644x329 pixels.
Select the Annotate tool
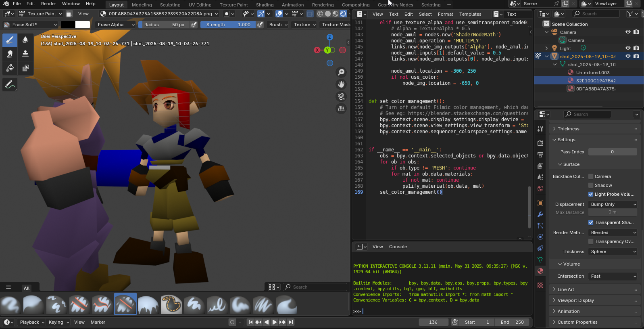[x=10, y=85]
